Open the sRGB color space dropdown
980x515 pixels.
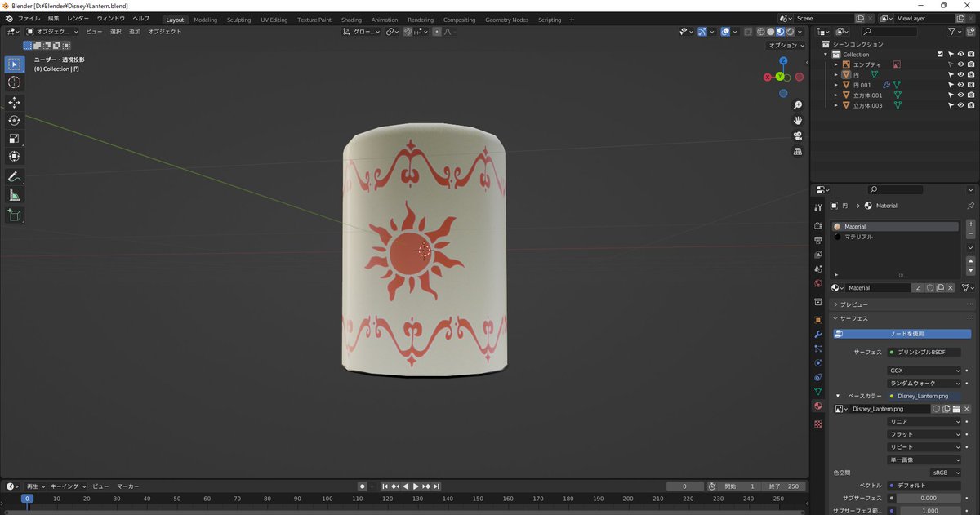[946, 473]
